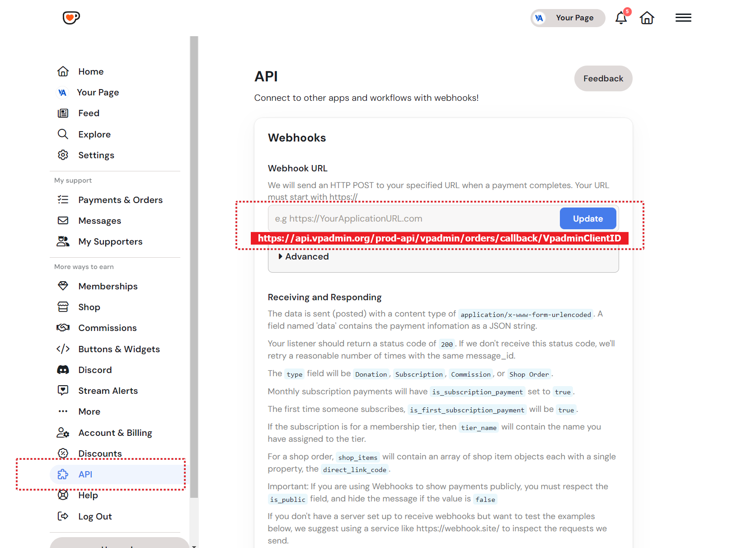The image size is (756, 548).
Task: Select API in the sidebar
Action: [85, 474]
